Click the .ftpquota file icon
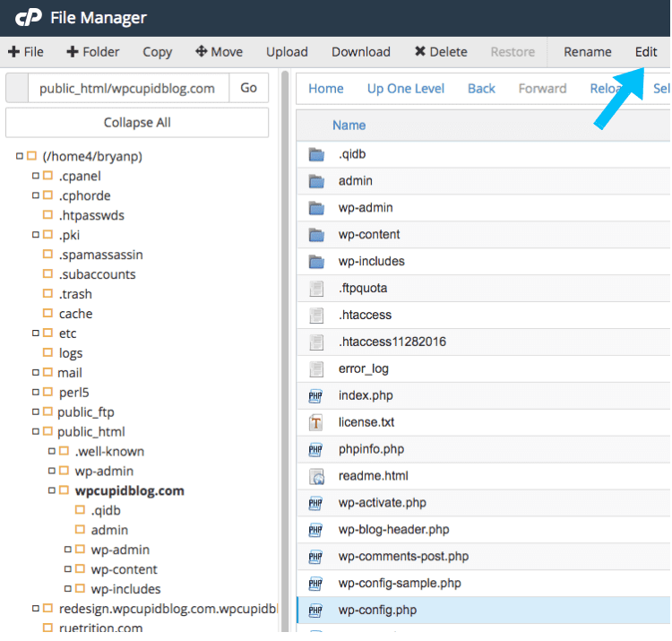This screenshot has width=672, height=641. pos(316,289)
